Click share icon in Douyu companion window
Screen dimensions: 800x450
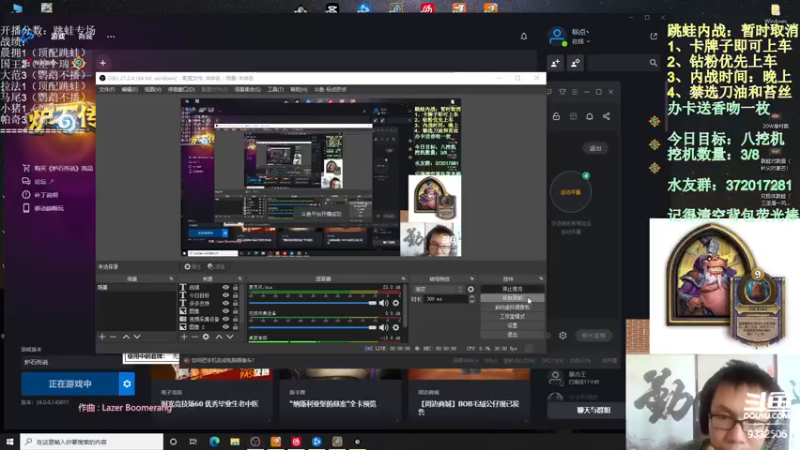click(x=606, y=116)
